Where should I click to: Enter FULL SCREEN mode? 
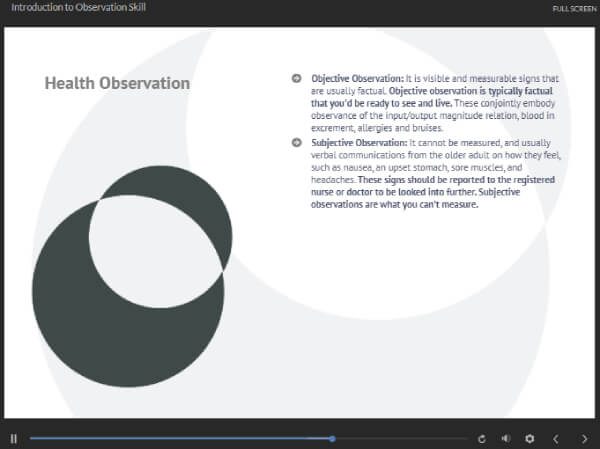point(573,9)
